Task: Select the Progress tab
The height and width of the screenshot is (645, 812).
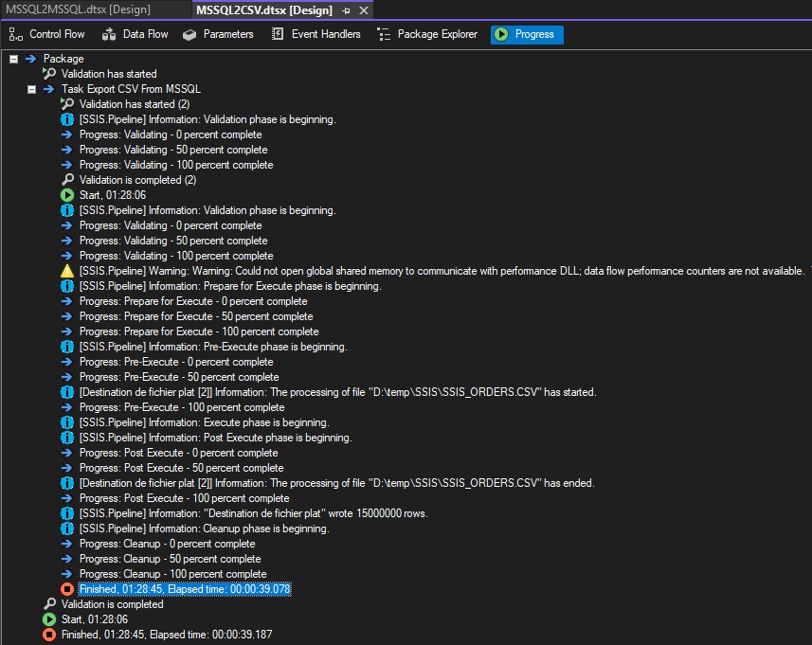Action: pyautogui.click(x=527, y=34)
